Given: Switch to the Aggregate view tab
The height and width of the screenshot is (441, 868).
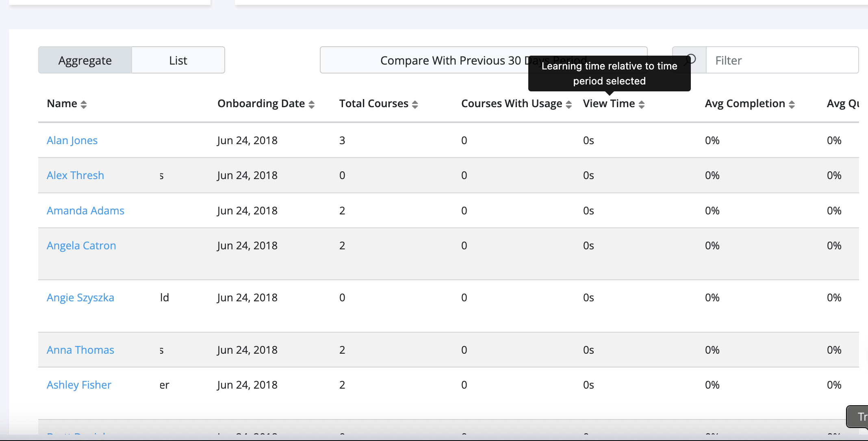Looking at the screenshot, I should pos(85,60).
